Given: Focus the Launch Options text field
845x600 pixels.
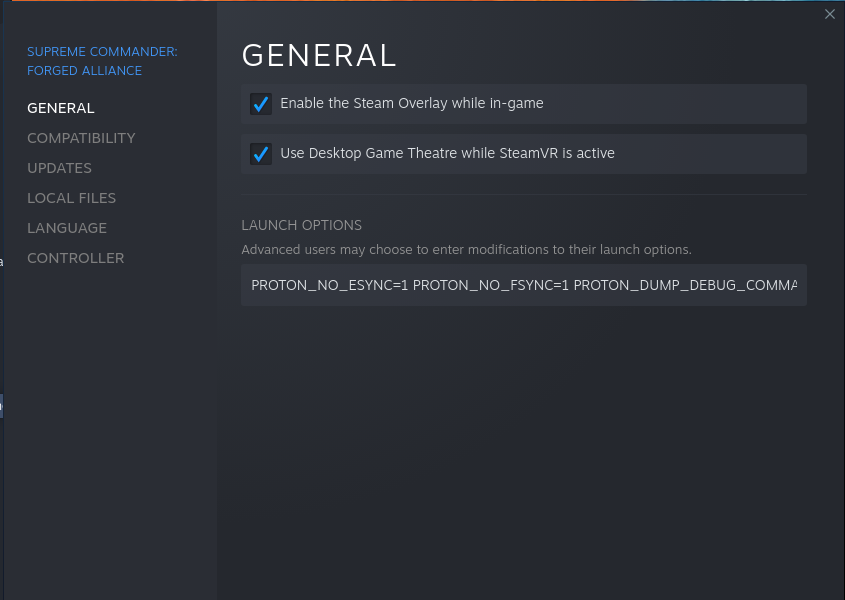Looking at the screenshot, I should coord(524,285).
